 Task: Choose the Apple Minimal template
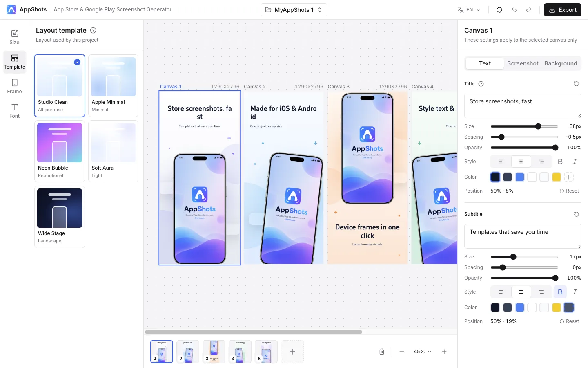click(113, 85)
